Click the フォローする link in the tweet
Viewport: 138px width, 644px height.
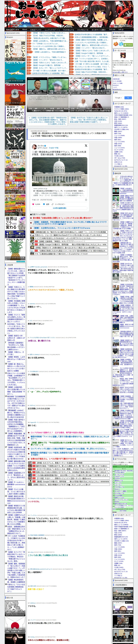[54, 148]
